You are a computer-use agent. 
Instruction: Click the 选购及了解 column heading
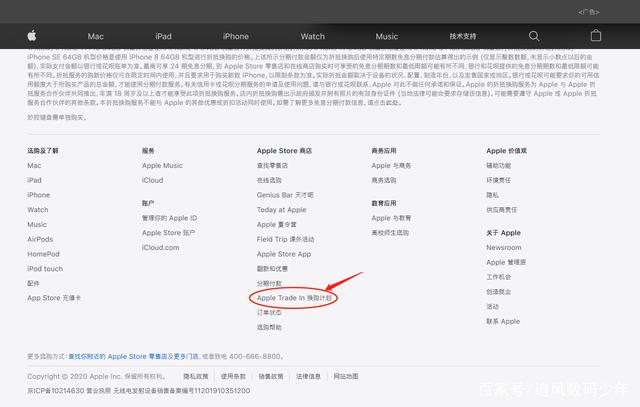pos(43,151)
